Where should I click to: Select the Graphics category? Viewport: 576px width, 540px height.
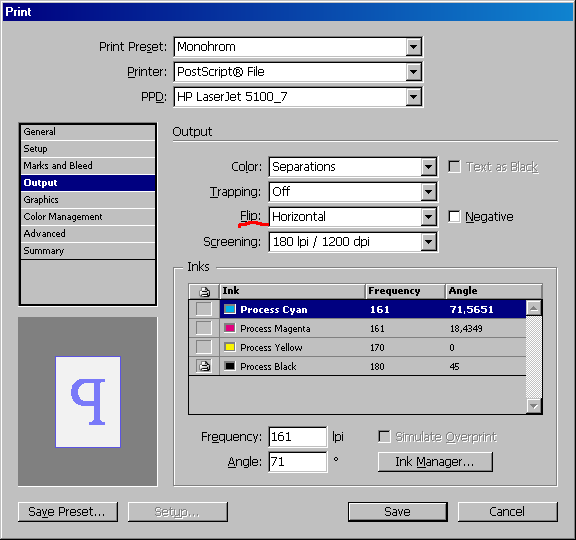[x=88, y=200]
